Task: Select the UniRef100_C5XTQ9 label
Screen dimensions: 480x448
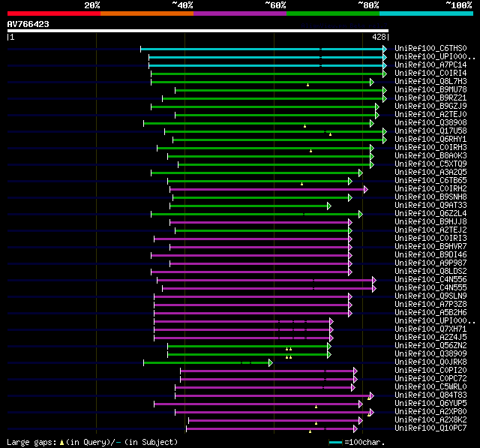Action: [x=430, y=164]
